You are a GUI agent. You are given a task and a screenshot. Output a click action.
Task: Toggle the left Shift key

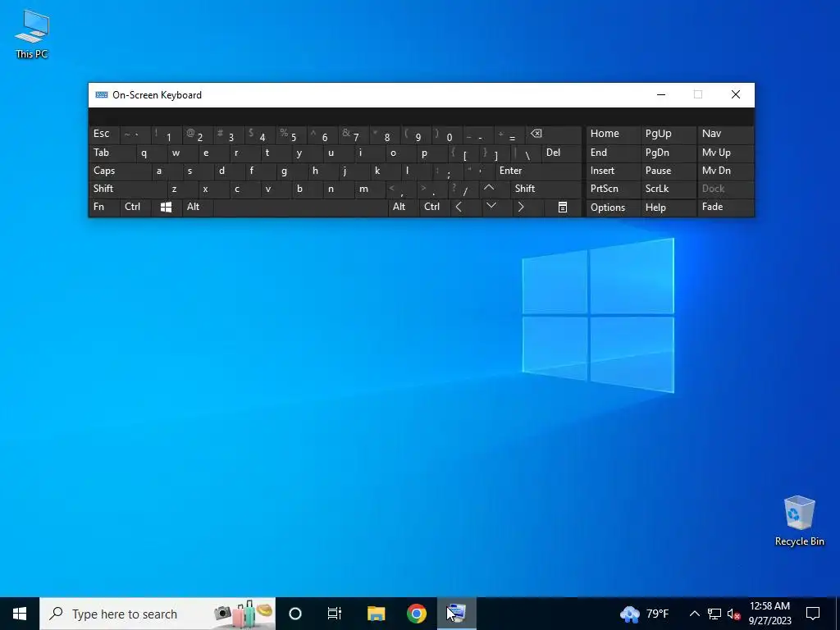[x=128, y=189]
